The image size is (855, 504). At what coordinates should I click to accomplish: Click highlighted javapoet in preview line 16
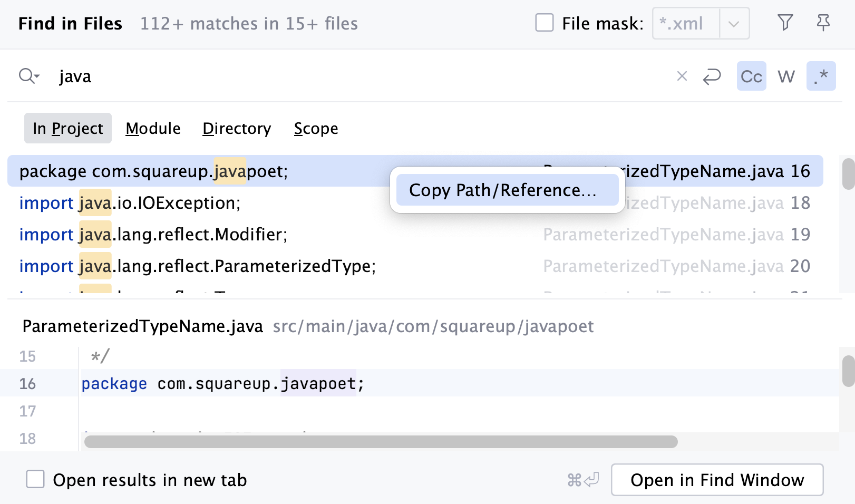pos(318,383)
